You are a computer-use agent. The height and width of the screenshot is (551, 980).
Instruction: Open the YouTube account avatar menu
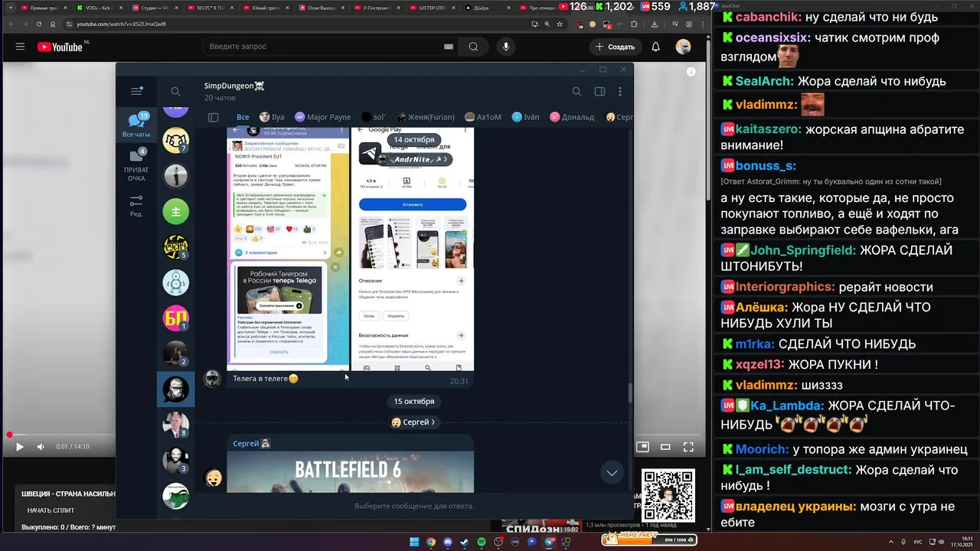[x=683, y=47]
